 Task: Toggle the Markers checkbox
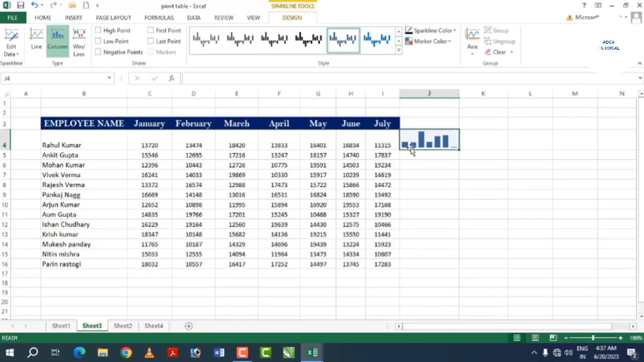click(150, 52)
